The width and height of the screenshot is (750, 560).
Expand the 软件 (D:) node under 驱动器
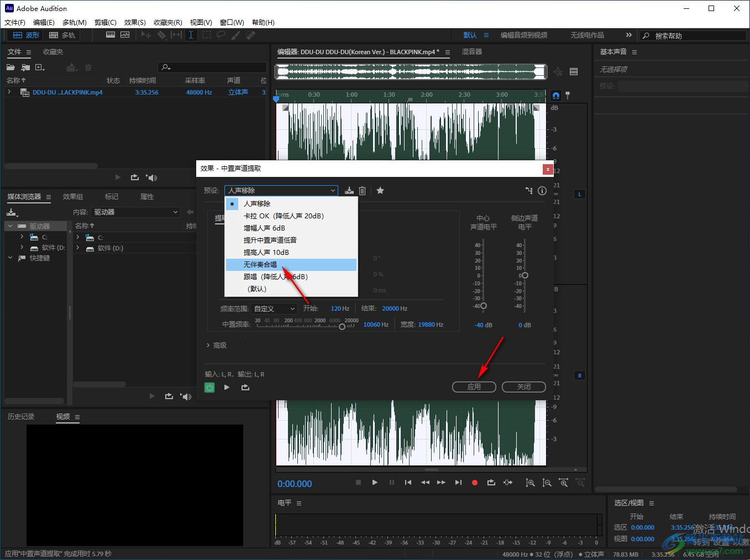[22, 247]
